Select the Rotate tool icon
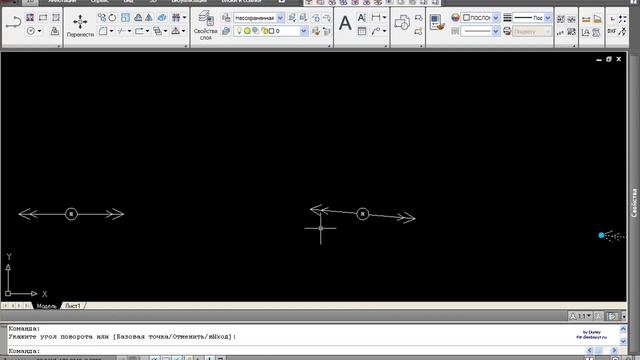 112,18
